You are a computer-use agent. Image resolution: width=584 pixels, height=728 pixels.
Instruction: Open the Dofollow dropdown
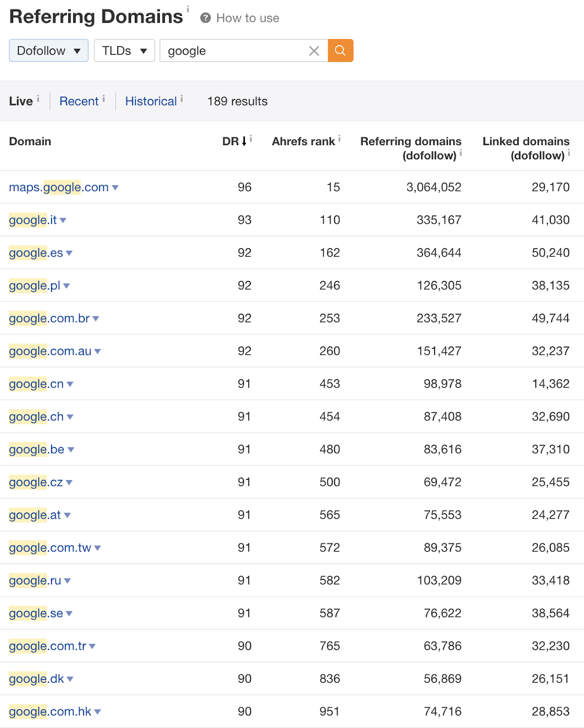49,51
